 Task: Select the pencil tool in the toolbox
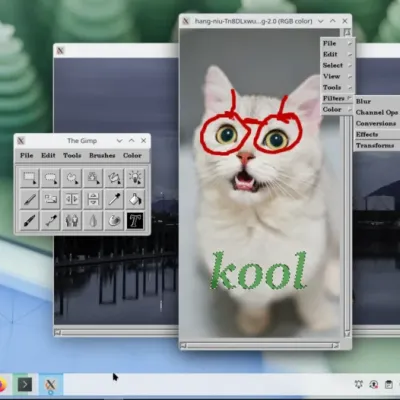[x=29, y=199]
